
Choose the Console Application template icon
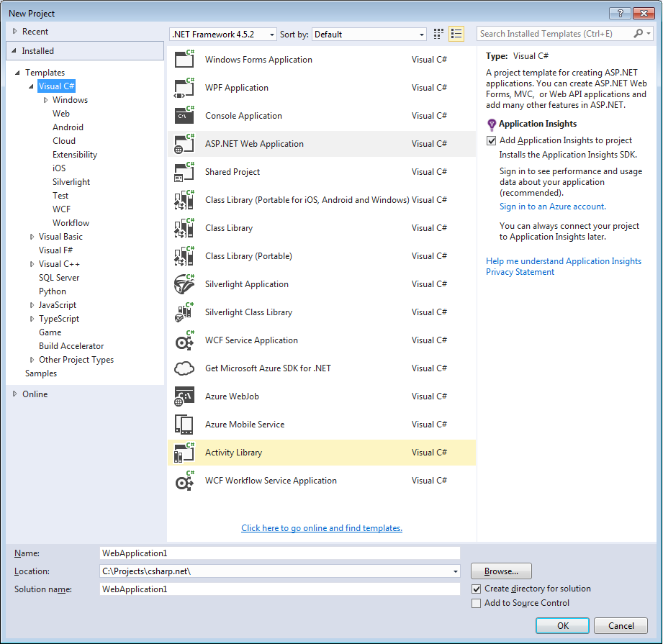[x=184, y=115]
